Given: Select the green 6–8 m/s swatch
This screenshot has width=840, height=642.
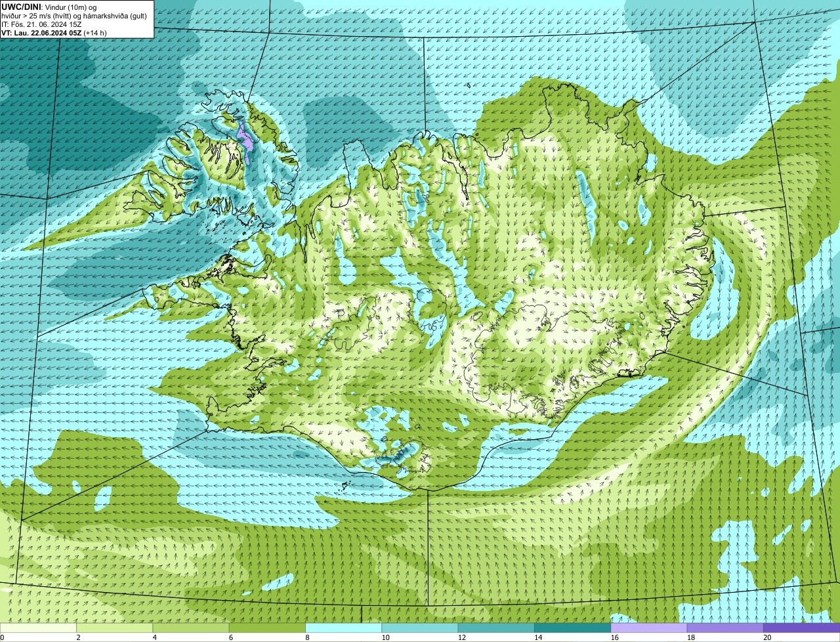Looking at the screenshot, I should pyautogui.click(x=267, y=628).
